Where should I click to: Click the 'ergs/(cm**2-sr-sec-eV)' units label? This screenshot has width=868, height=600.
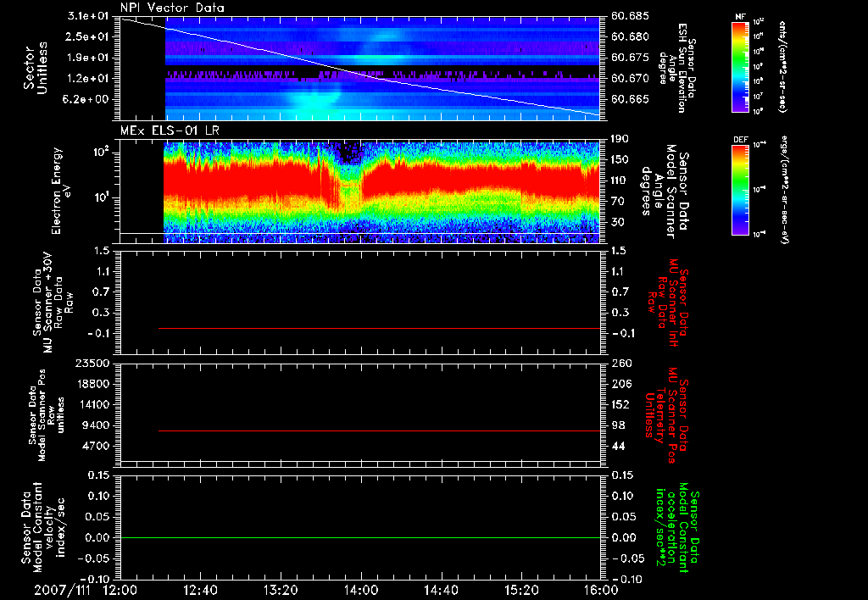(785, 189)
